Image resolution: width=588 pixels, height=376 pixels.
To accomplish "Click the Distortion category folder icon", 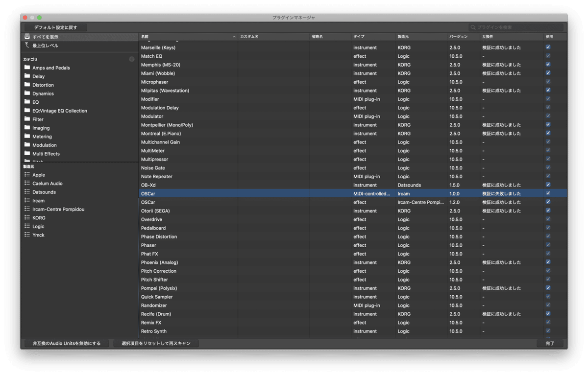I will click(x=27, y=85).
